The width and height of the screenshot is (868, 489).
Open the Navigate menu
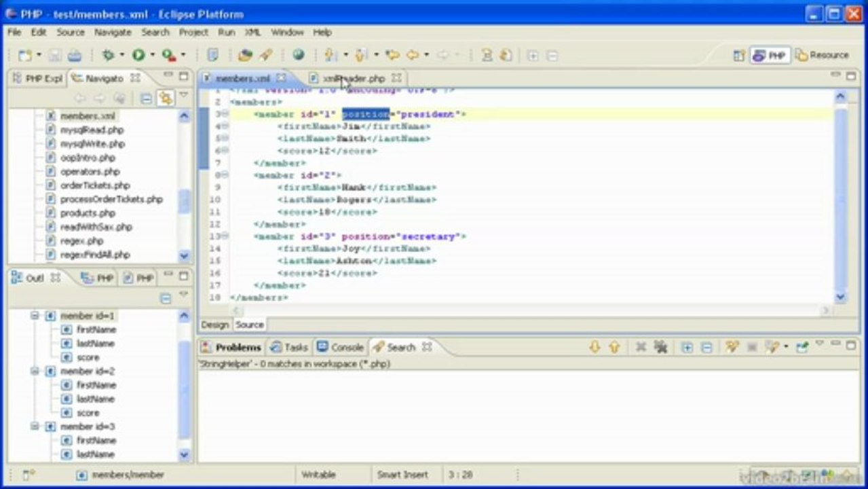113,32
